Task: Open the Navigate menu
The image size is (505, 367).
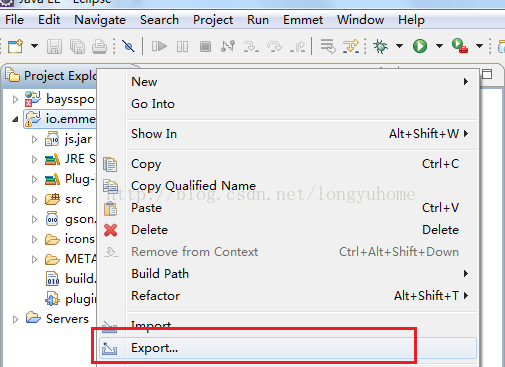Action: (100, 20)
